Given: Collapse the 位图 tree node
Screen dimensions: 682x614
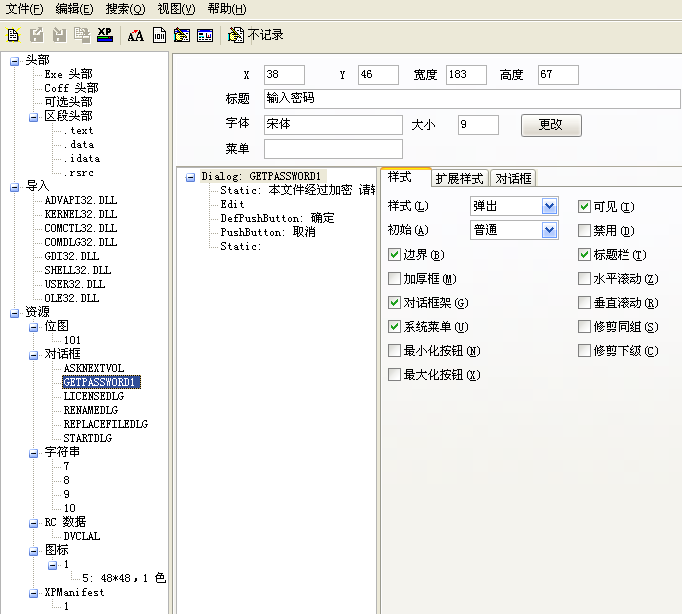Looking at the screenshot, I should pos(33,327).
